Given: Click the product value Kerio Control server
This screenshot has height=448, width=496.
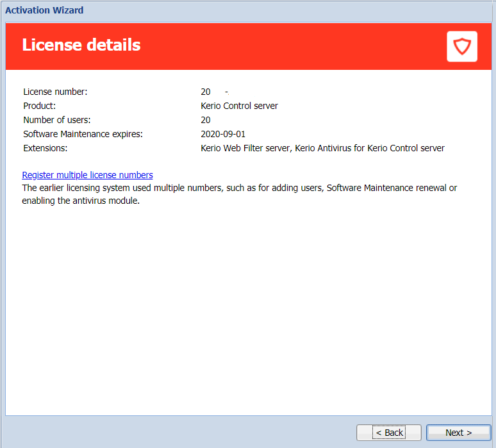Looking at the screenshot, I should [x=239, y=106].
